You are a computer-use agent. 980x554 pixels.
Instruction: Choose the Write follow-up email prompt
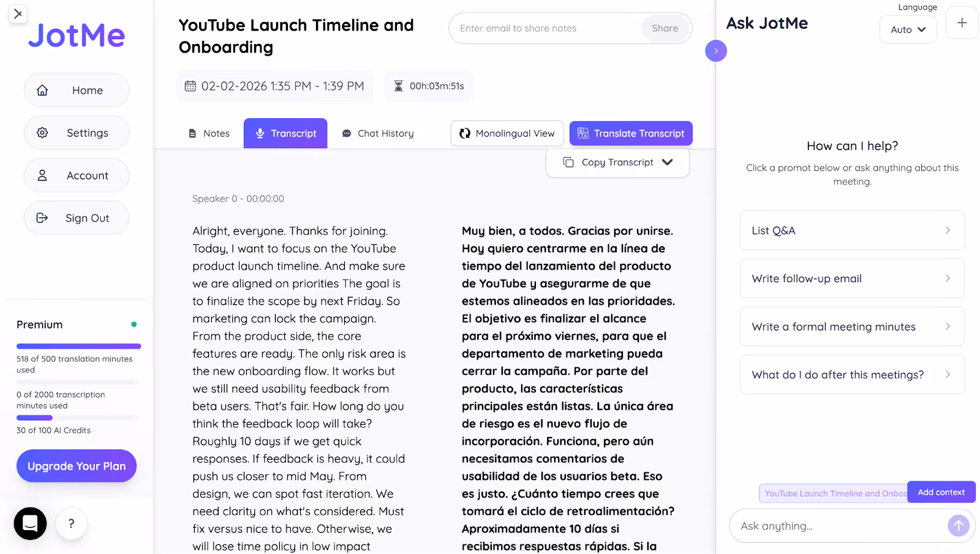coord(852,279)
